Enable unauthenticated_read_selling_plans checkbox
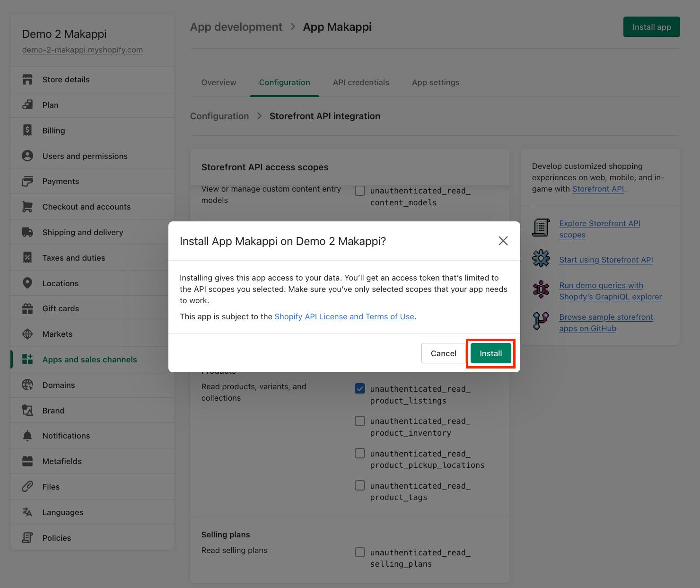Viewport: 700px width, 588px height. tap(360, 552)
